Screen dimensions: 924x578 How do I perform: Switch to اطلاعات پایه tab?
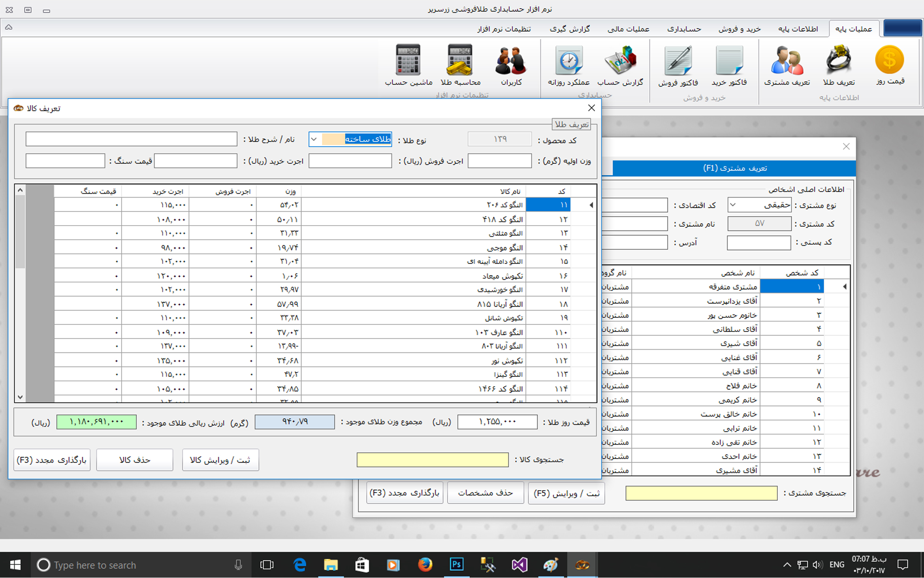coord(798,29)
